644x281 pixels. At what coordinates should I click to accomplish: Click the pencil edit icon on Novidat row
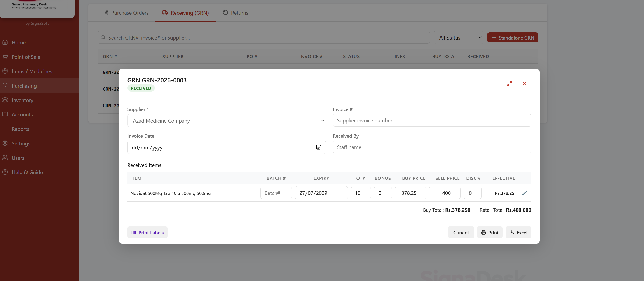[525, 193]
